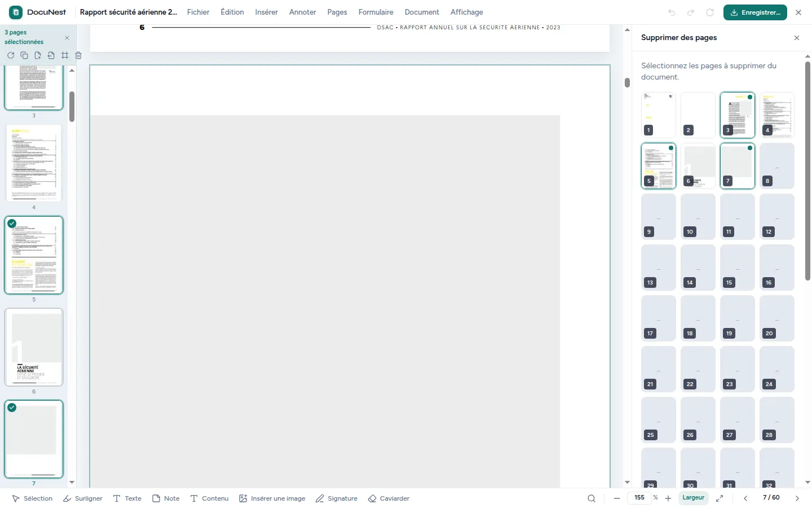Close the Supprimer des pages panel
Screen dimensions: 812x508
797,38
